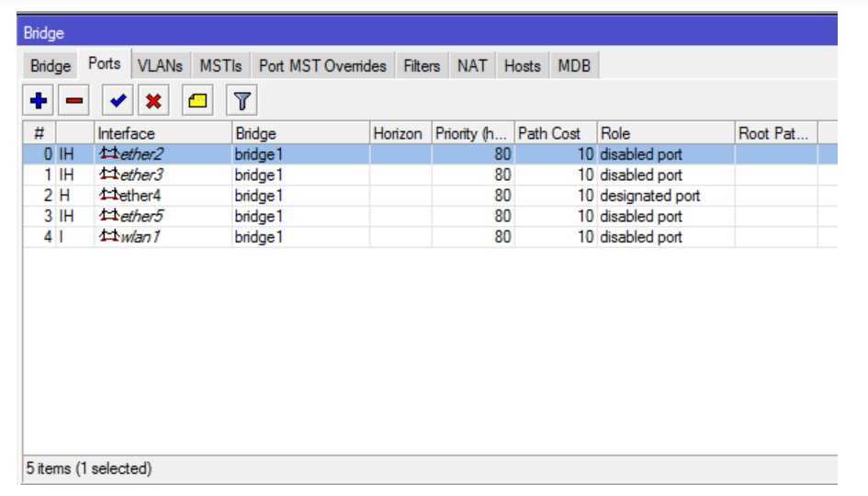Screen dimensions: 868x496
Task: Click the Role column header
Action: click(x=664, y=133)
